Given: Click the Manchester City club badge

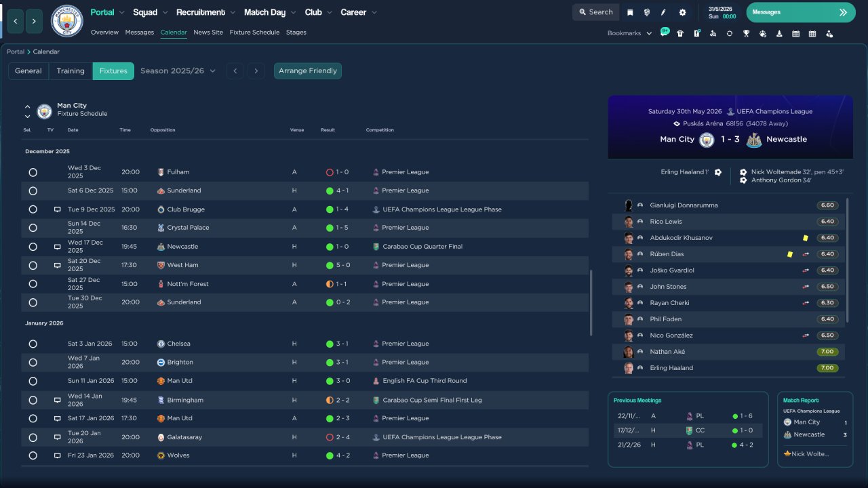Looking at the screenshot, I should tap(67, 21).
